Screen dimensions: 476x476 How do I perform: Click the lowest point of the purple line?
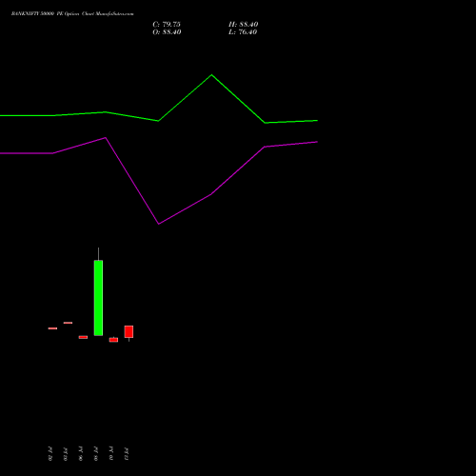[x=159, y=224]
